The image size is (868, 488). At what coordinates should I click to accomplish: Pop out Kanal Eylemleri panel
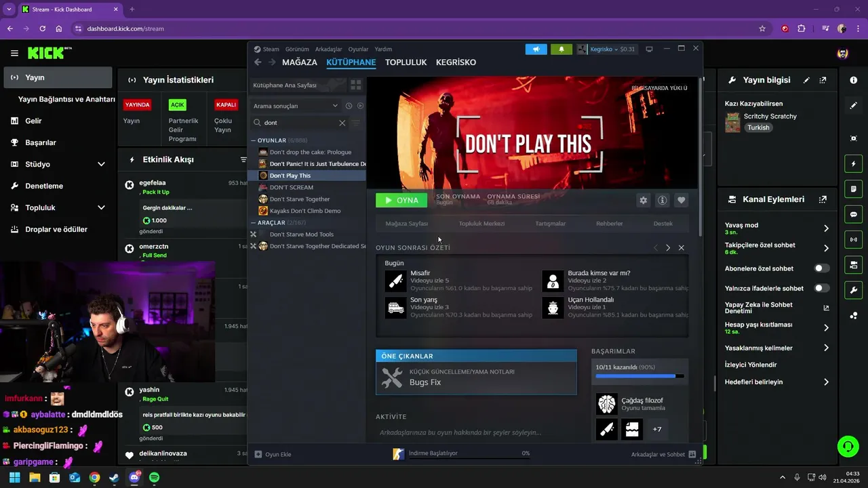pyautogui.click(x=823, y=199)
